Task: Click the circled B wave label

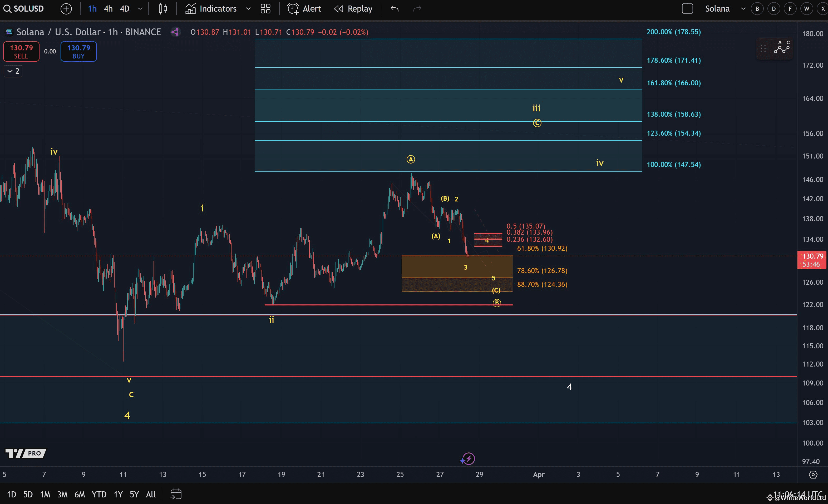Action: pyautogui.click(x=497, y=303)
